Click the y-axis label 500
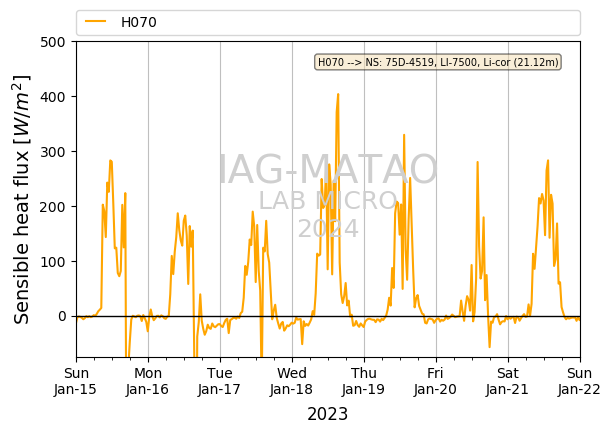611x434 pixels. click(53, 42)
